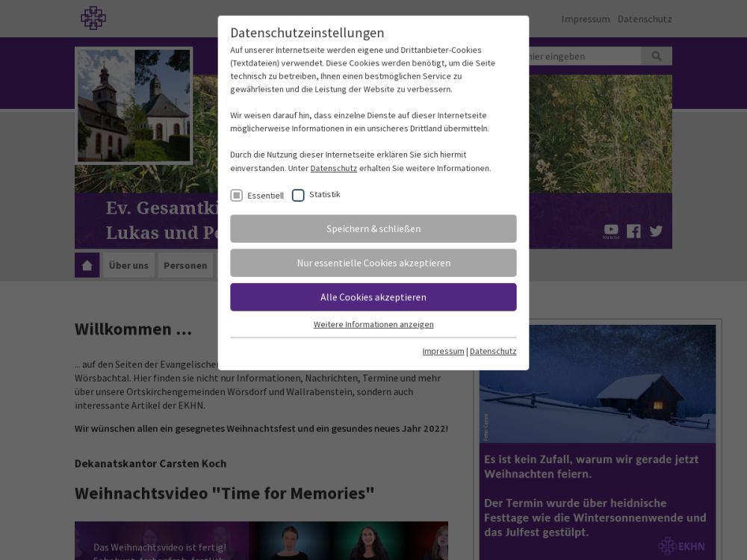This screenshot has height=560, width=747.
Task: Open the Über uns menu item
Action: click(x=128, y=265)
